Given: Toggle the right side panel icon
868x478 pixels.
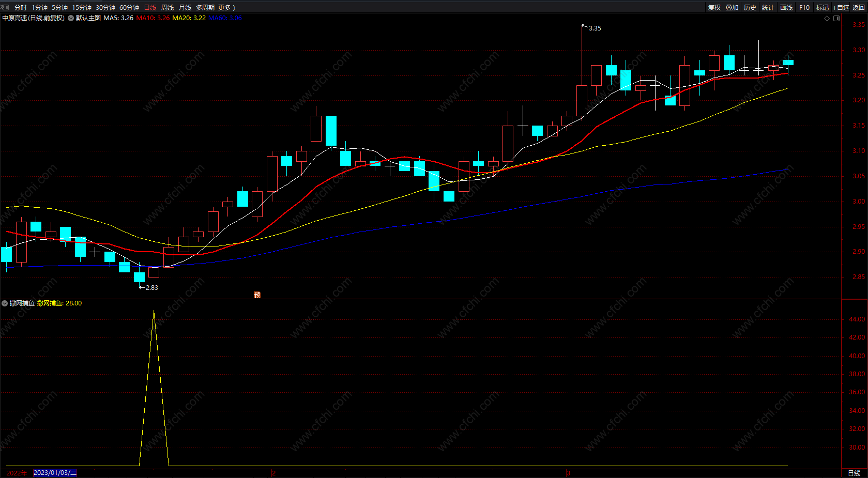Looking at the screenshot, I should click(836, 18).
